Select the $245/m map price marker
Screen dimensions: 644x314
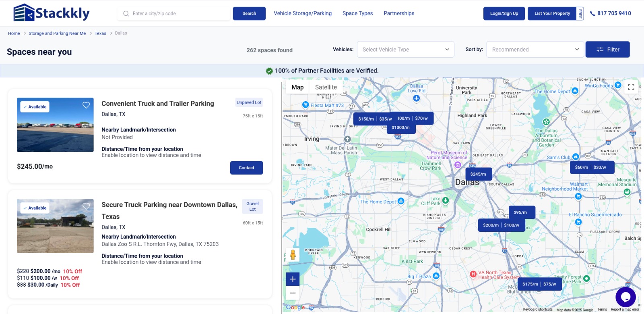coord(478,174)
